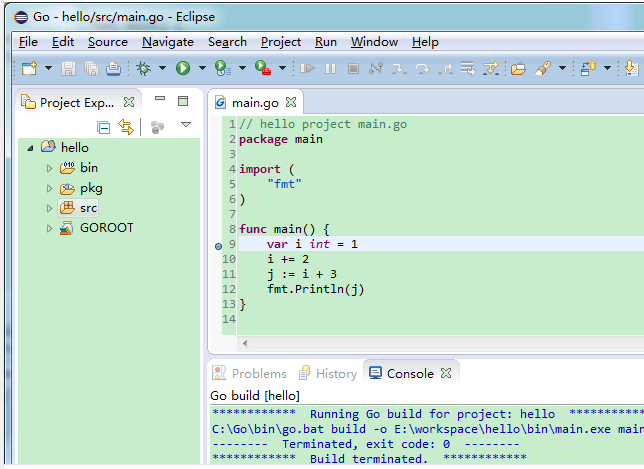Click the Drop to Frame icon

[468, 68]
